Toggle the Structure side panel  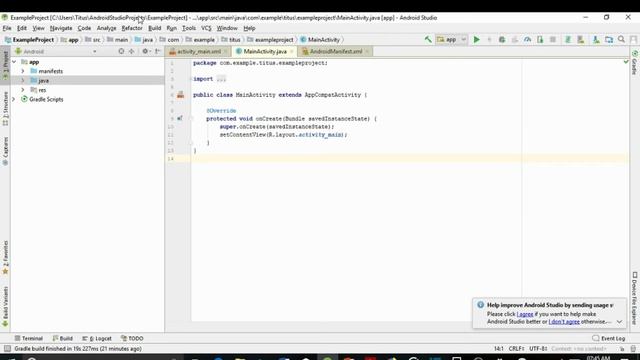click(5, 108)
